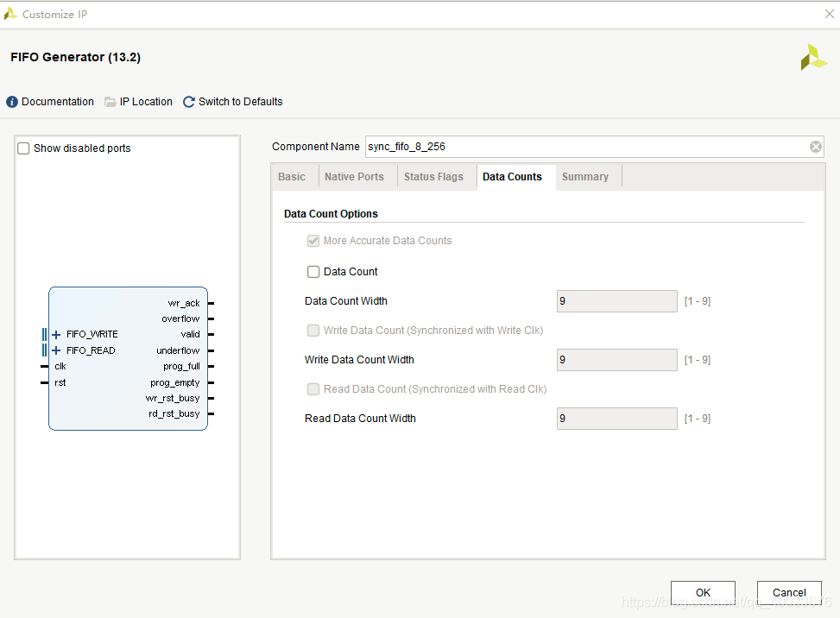Screen dimensions: 840x618
Task: Click the IP Location label
Action: 146,102
